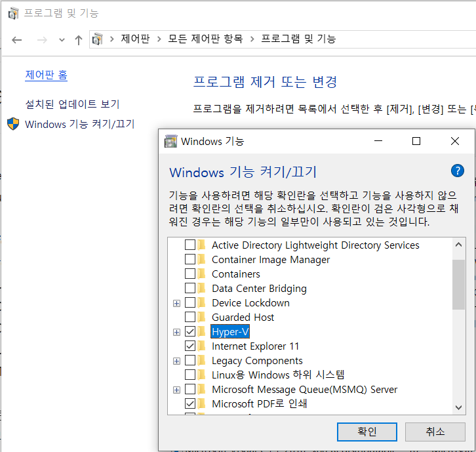
Task: Select Guarded Host label
Action: pyautogui.click(x=243, y=317)
